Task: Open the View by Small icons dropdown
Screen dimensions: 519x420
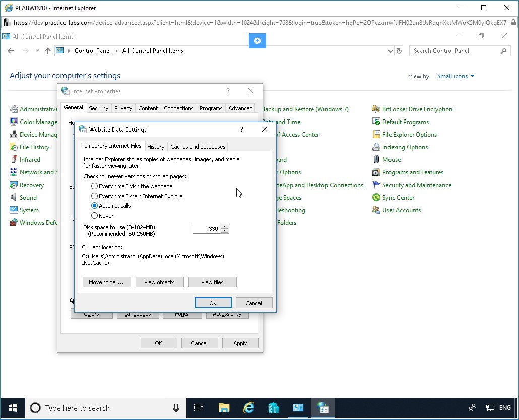Action: [456, 76]
